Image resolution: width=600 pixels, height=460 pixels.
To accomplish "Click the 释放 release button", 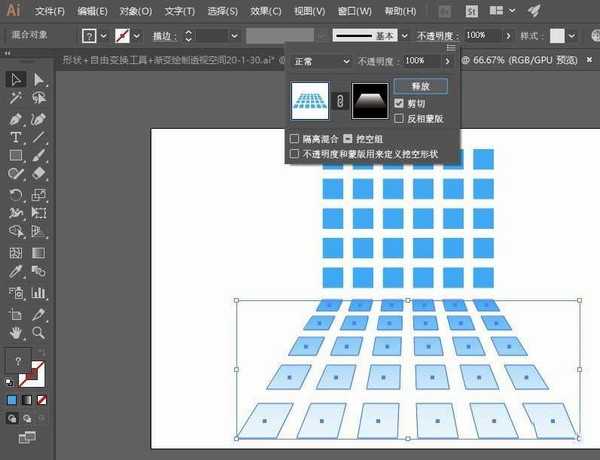I will [420, 86].
